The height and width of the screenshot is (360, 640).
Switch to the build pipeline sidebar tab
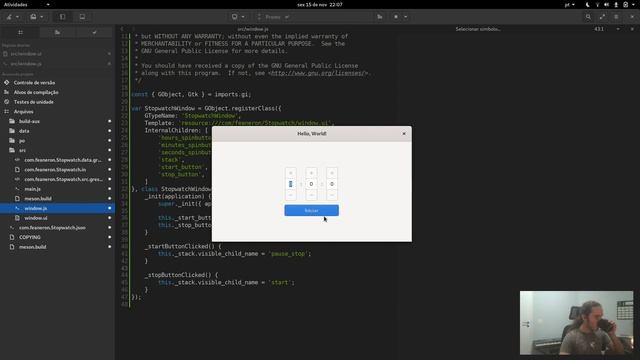57,32
